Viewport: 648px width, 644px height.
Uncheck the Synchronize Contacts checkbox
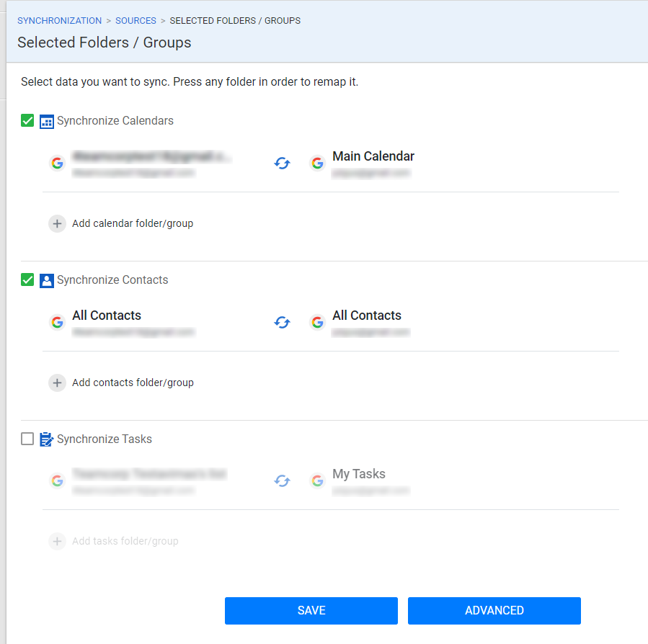pos(27,279)
